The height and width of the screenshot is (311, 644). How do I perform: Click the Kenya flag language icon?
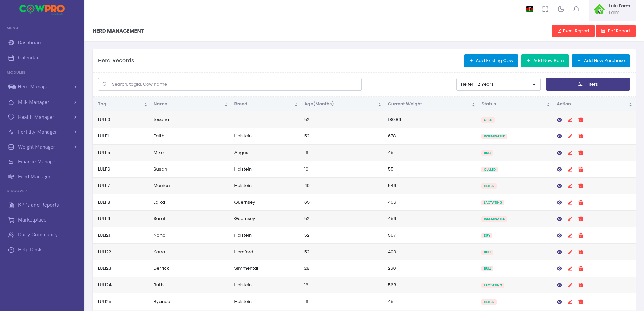530,9
